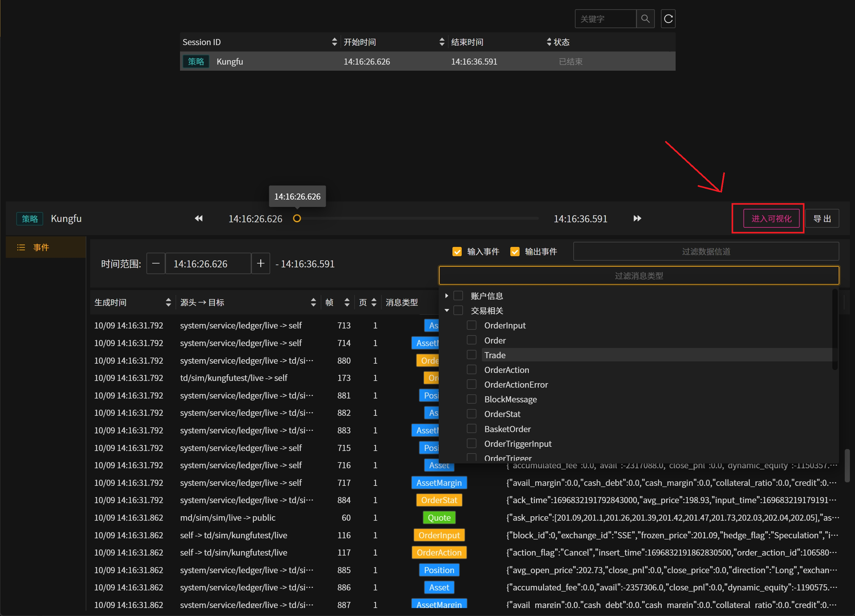The image size is (855, 616).
Task: Click the 进入可视化 button
Action: tap(771, 219)
